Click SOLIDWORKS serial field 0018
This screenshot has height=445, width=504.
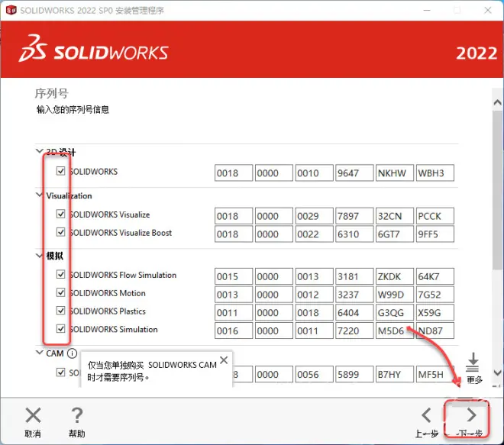tap(234, 173)
